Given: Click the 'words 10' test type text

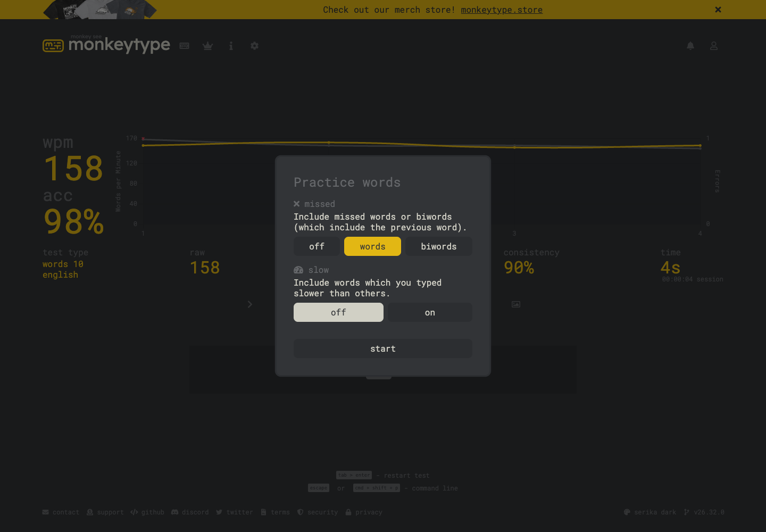Looking at the screenshot, I should click(63, 264).
